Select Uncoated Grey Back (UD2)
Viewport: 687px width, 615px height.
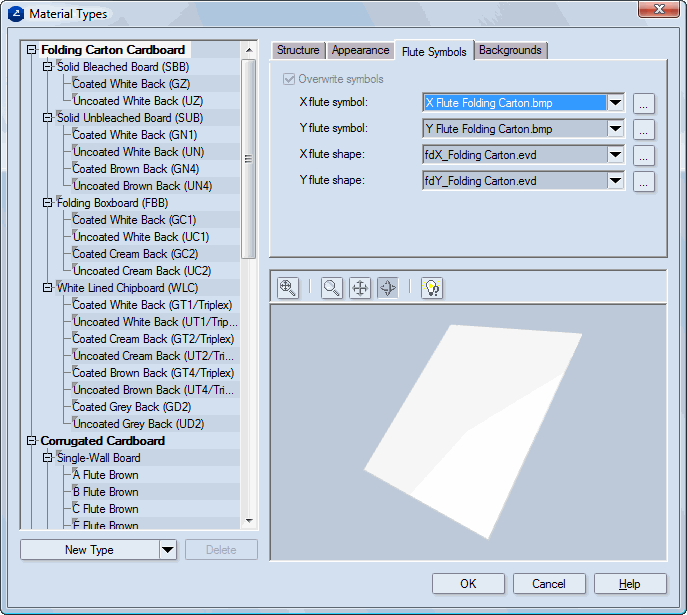click(138, 424)
